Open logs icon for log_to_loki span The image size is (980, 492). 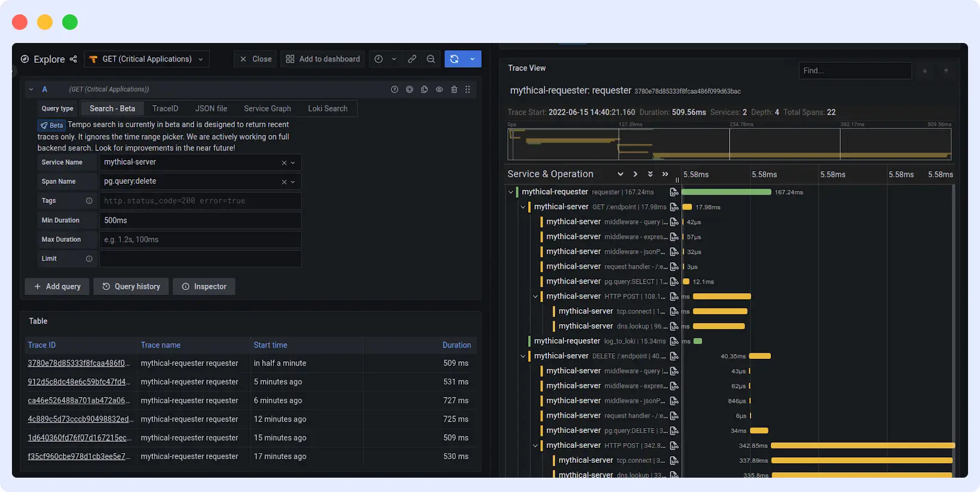(x=674, y=342)
